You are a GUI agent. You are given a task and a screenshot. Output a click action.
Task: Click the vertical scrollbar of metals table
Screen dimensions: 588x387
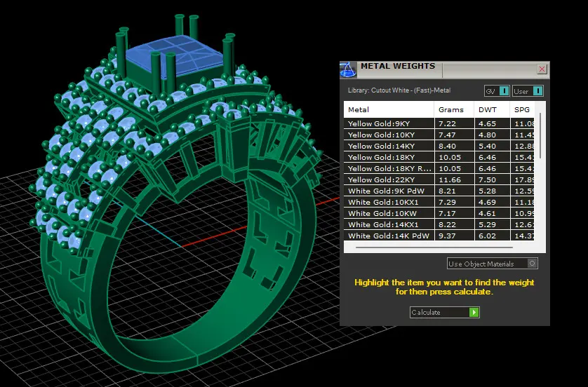click(x=540, y=135)
